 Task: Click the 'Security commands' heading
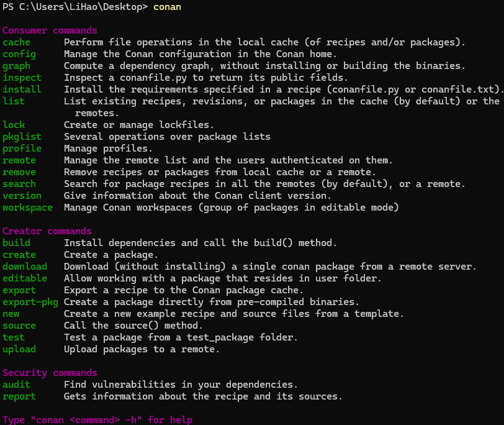[x=50, y=373]
